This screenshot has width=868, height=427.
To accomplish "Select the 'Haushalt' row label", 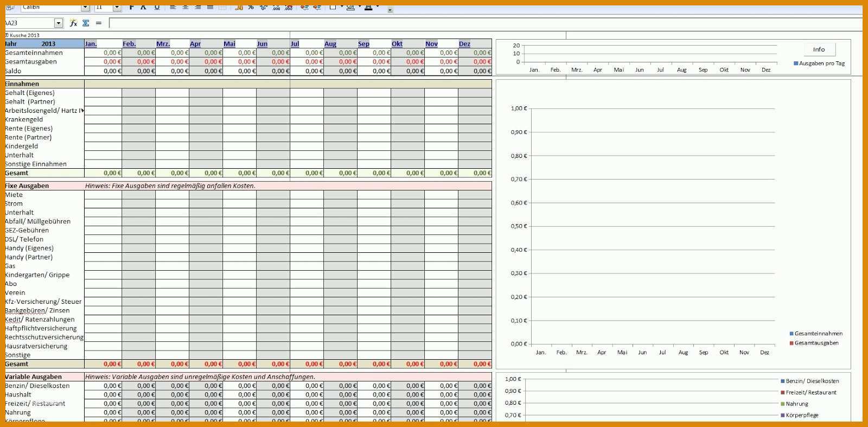I will (x=18, y=394).
